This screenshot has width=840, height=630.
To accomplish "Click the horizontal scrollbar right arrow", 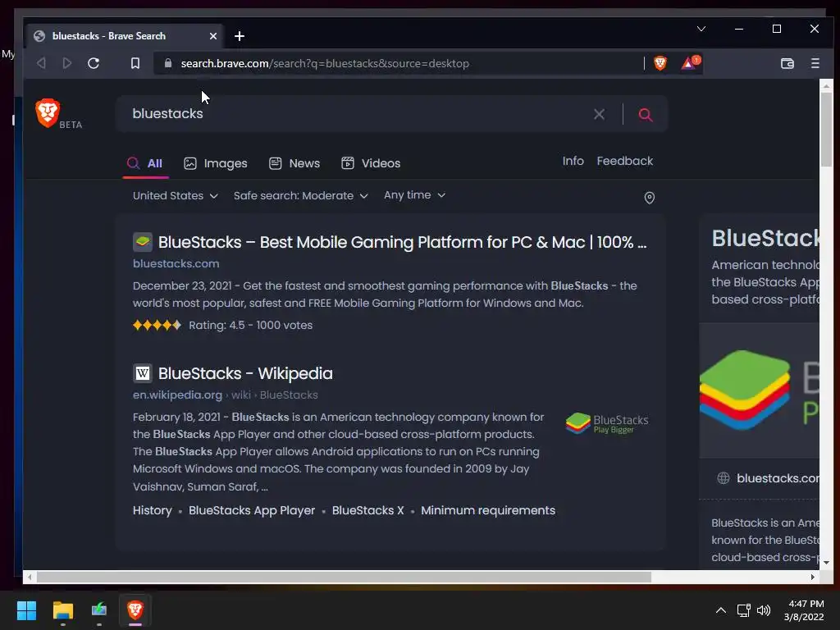I will coord(813,577).
